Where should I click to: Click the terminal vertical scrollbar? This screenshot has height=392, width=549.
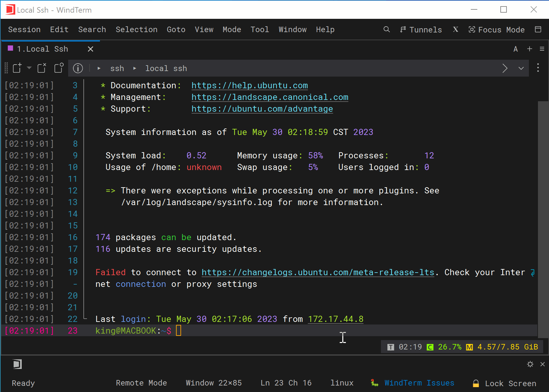coord(543,219)
